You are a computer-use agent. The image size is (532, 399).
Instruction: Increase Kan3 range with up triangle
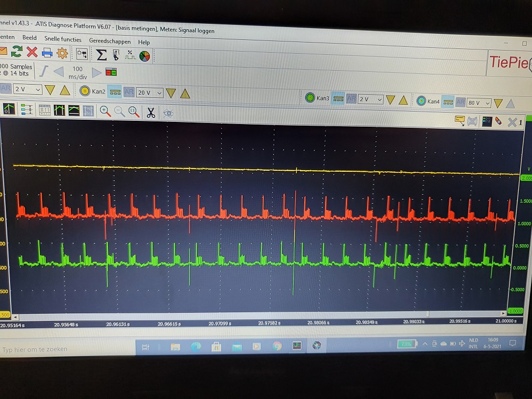coord(403,100)
